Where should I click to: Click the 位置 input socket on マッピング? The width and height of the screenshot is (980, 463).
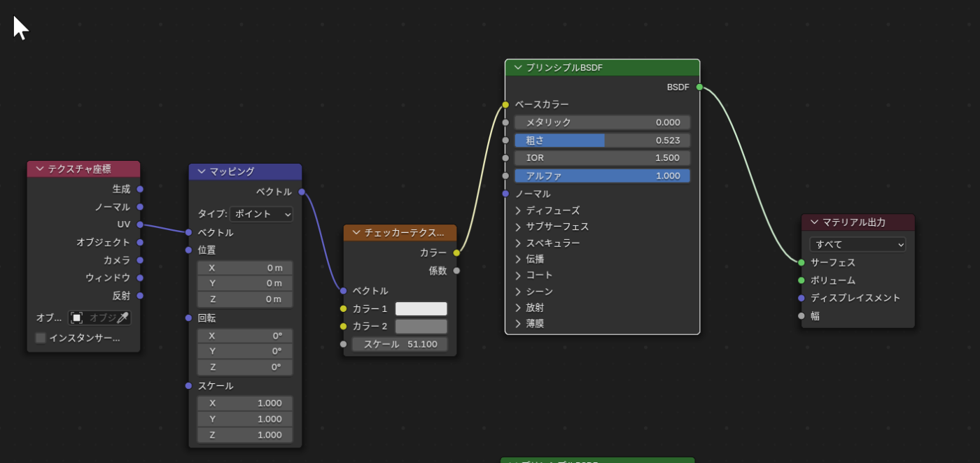click(188, 250)
